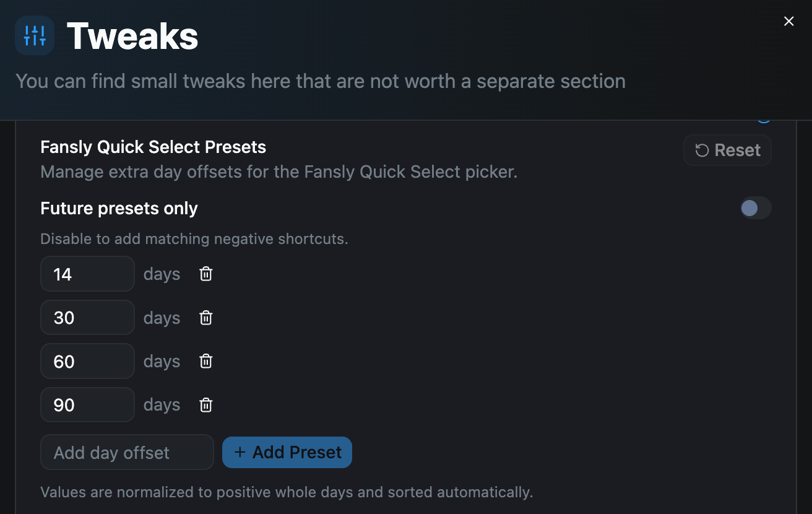Image resolution: width=812 pixels, height=514 pixels.
Task: Click inside the 60 days input box
Action: (87, 361)
